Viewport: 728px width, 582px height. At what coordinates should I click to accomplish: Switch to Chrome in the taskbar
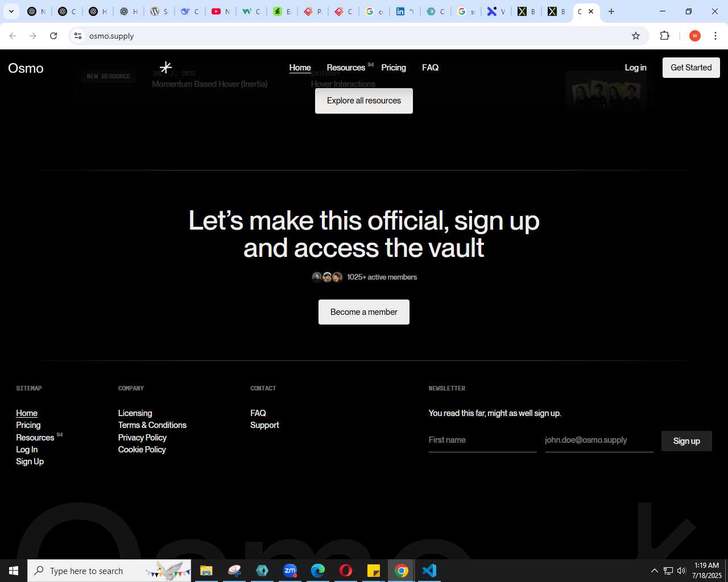click(402, 571)
